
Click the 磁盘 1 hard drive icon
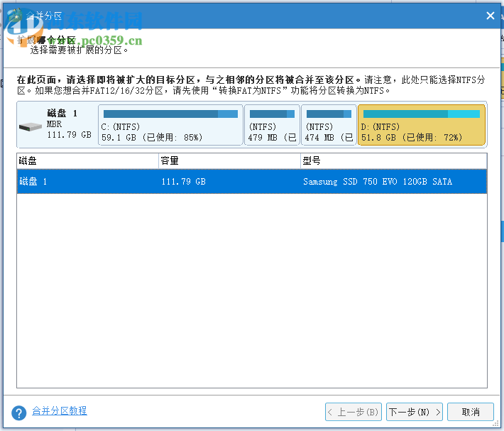point(31,126)
